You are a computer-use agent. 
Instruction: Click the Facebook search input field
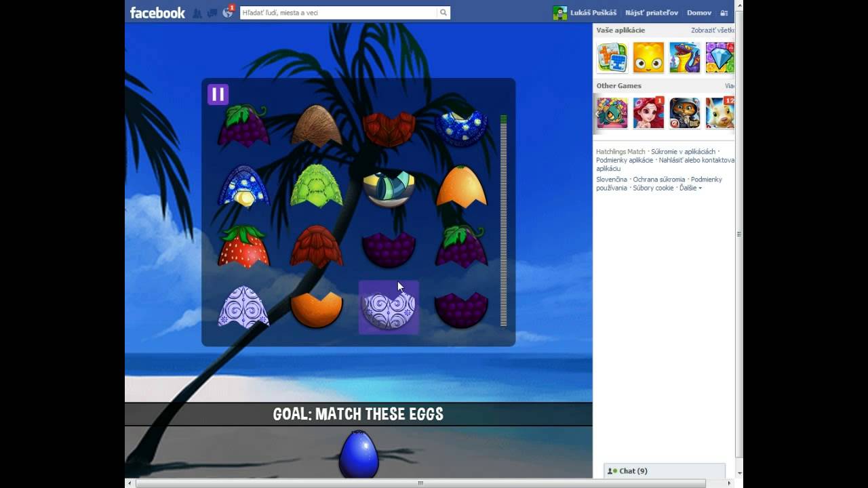coord(338,12)
